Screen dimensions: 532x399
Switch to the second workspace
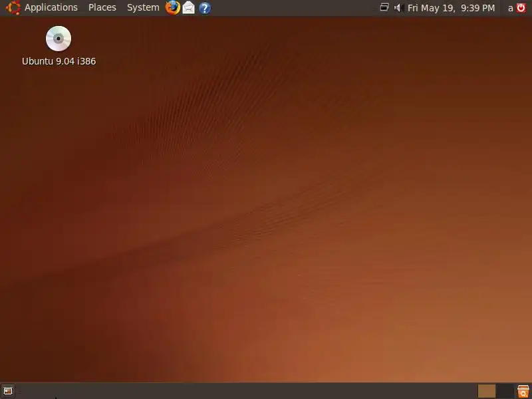pos(505,391)
